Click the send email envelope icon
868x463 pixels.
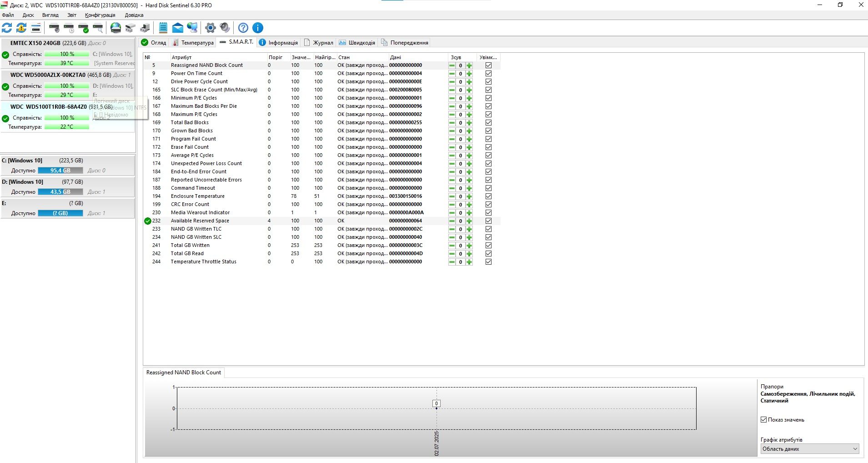[x=178, y=28]
